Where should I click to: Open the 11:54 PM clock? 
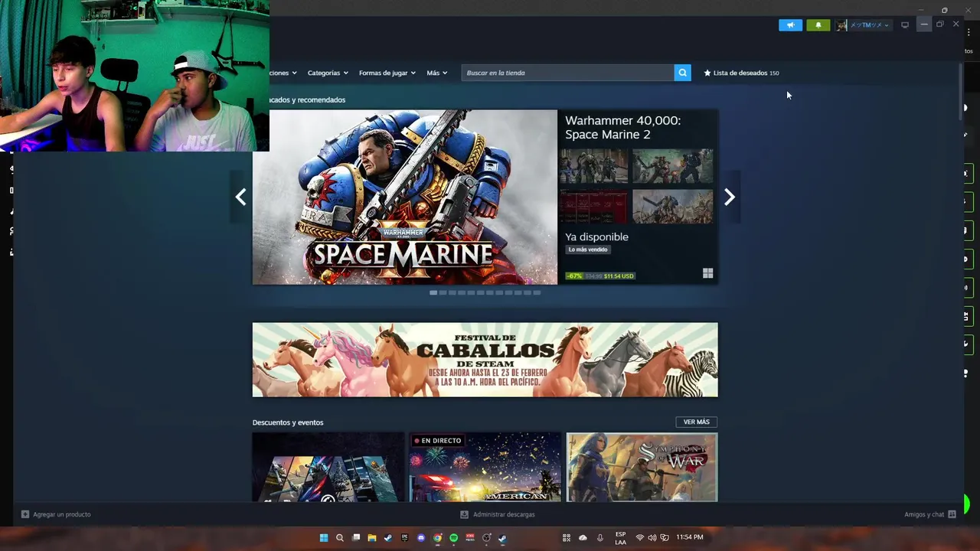pos(689,537)
